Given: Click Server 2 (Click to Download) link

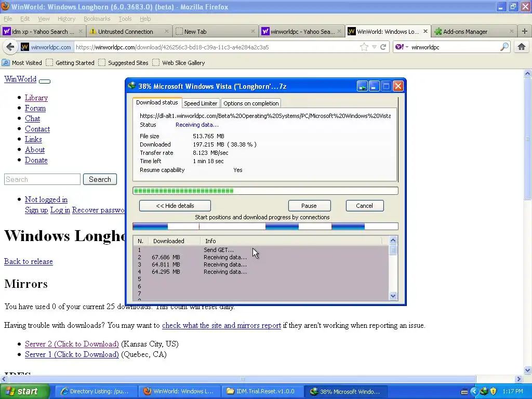Looking at the screenshot, I should tap(72, 344).
